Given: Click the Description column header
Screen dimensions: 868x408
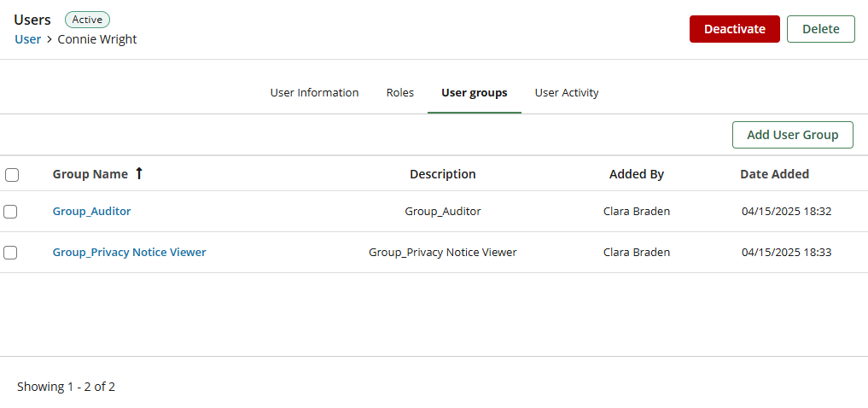Looking at the screenshot, I should coord(443,174).
